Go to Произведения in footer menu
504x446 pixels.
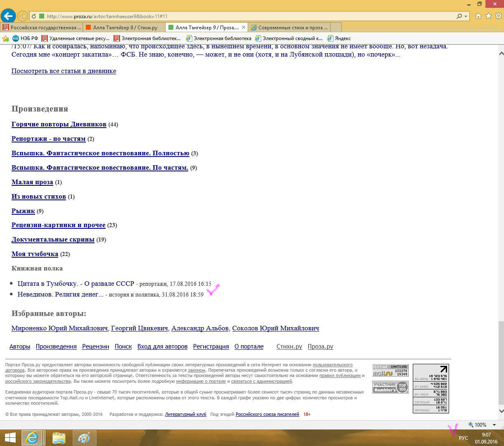[56, 346]
